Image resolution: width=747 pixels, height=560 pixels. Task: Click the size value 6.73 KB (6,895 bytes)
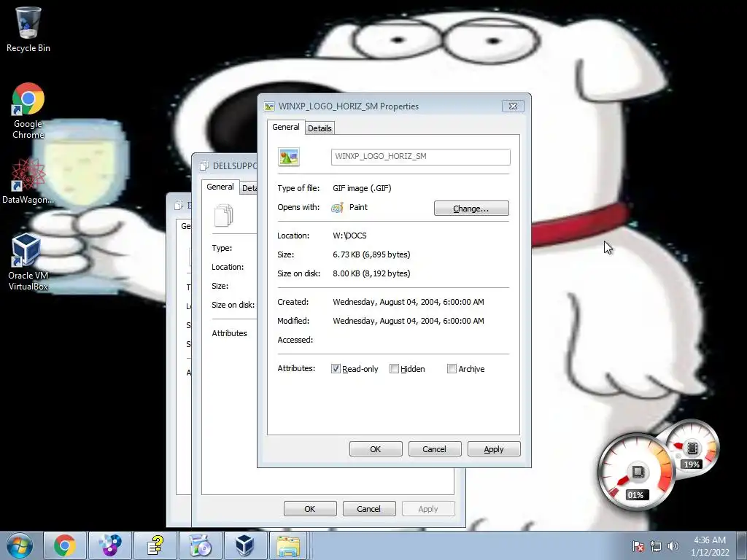(x=371, y=254)
